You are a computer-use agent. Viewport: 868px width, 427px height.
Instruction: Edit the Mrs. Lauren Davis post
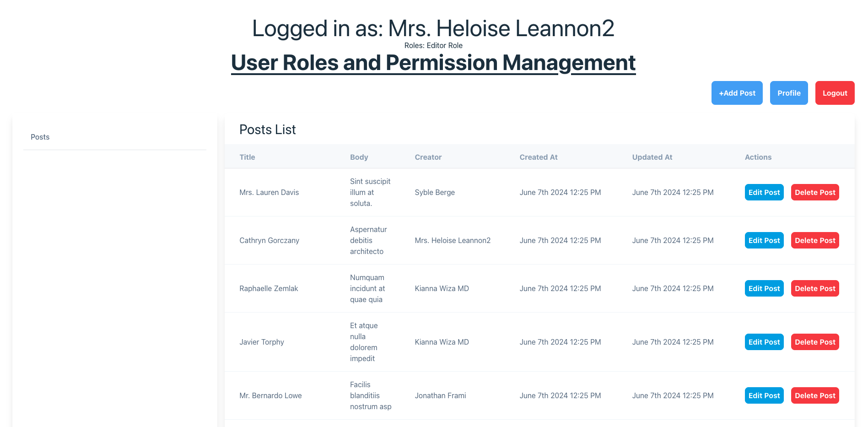pyautogui.click(x=764, y=192)
